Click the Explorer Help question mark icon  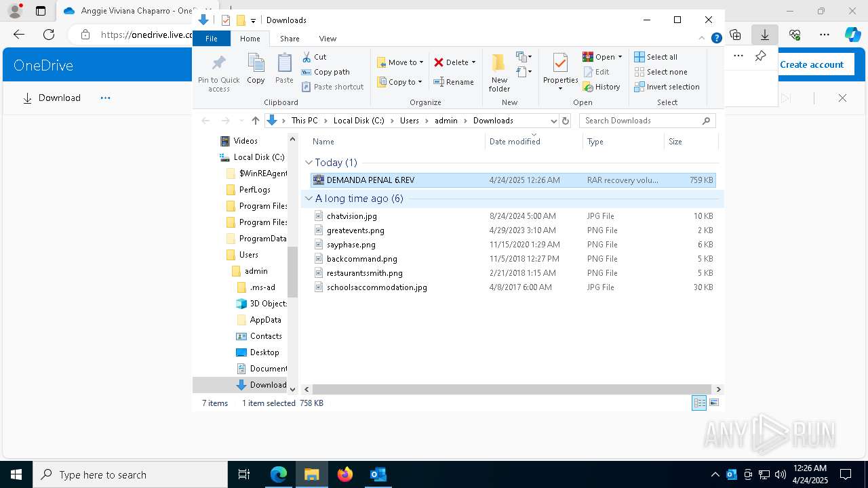716,39
